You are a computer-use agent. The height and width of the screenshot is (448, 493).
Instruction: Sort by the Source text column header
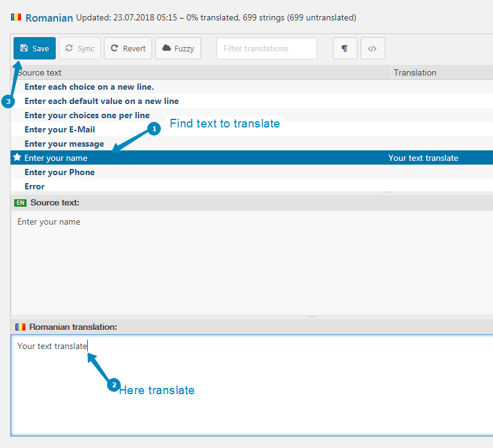(x=41, y=72)
